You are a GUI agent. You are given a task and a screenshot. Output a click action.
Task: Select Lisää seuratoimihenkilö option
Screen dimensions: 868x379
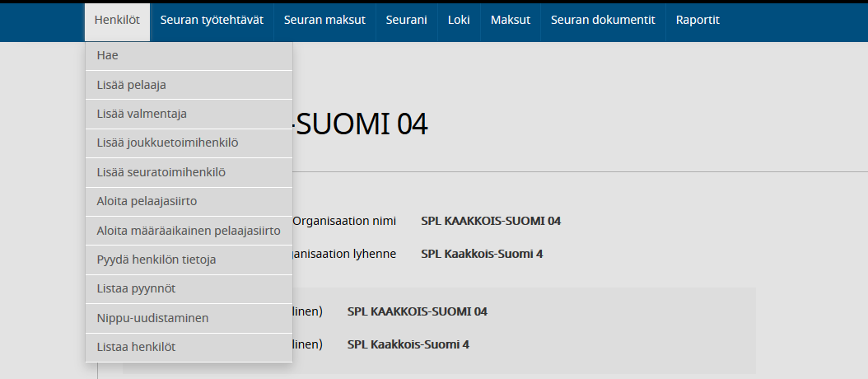point(189,172)
